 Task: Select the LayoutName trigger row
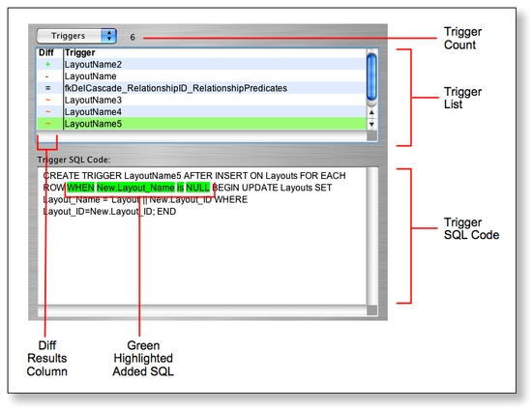(201, 76)
